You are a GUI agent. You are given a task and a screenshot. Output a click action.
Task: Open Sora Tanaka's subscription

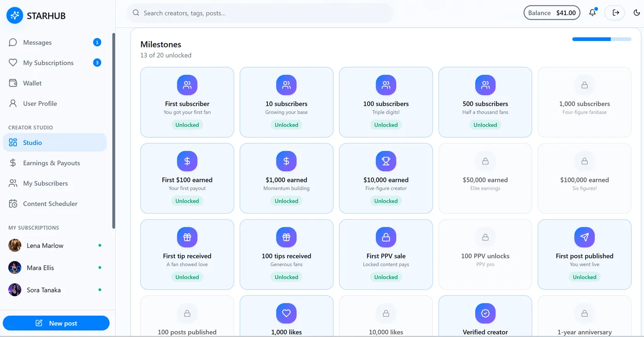[x=55, y=290]
